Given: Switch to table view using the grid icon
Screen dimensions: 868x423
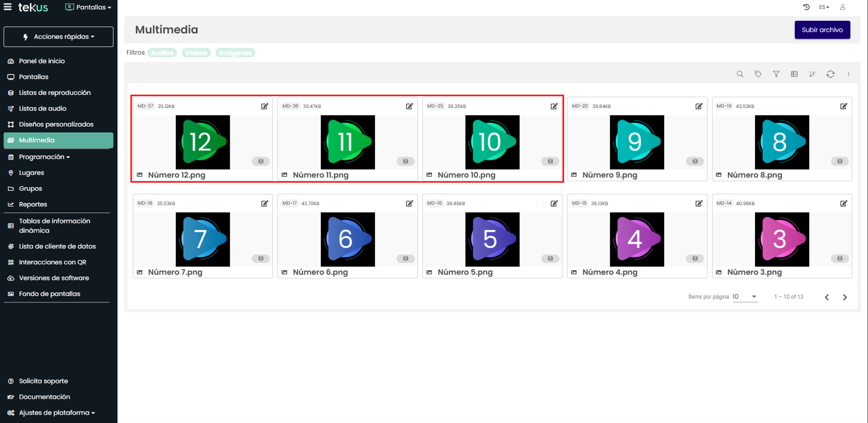Looking at the screenshot, I should click(x=794, y=74).
